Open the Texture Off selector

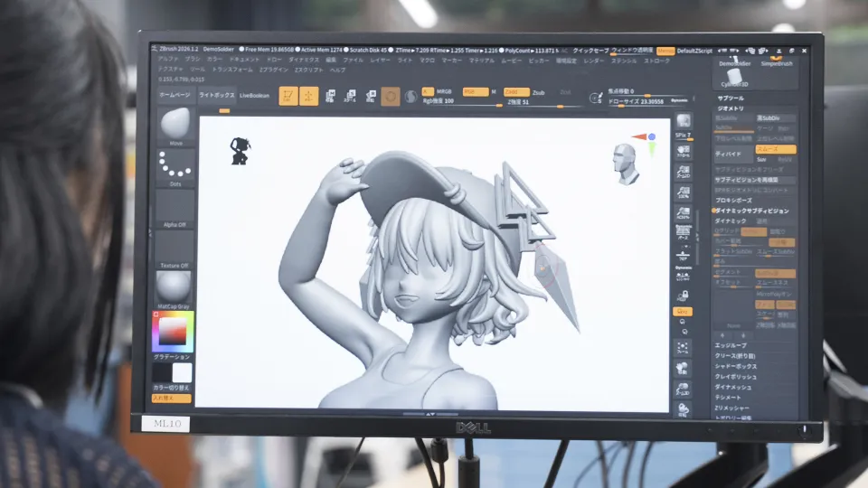[175, 249]
